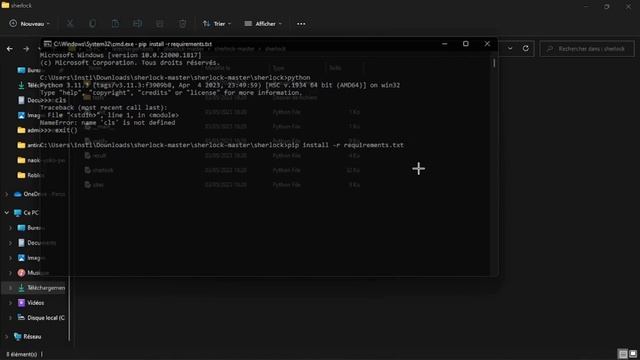Image resolution: width=640 pixels, height=360 pixels.
Task: Expand Disque local (C:) node
Action: pos(11,318)
